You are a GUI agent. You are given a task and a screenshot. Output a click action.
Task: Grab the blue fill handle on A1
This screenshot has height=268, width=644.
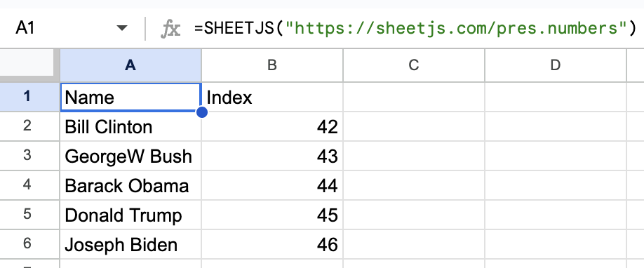point(201,112)
